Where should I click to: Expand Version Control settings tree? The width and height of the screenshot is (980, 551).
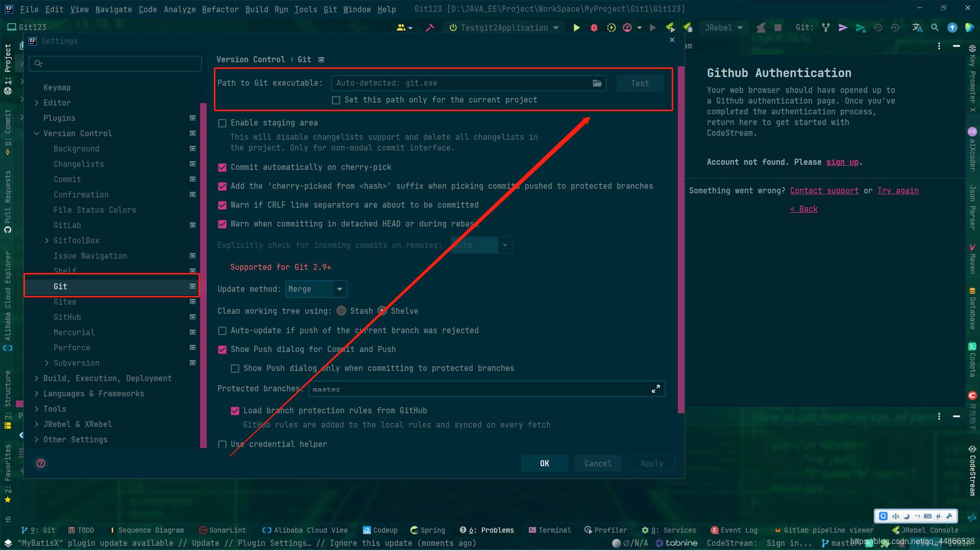(x=37, y=133)
